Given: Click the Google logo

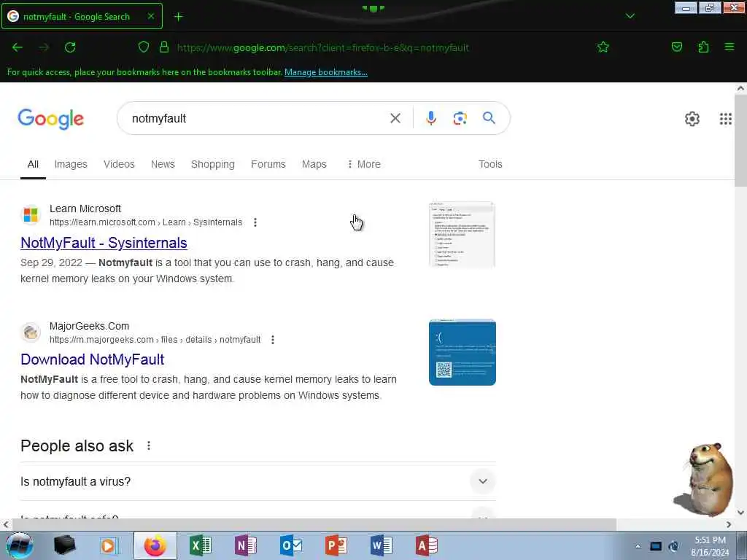Looking at the screenshot, I should tap(51, 119).
